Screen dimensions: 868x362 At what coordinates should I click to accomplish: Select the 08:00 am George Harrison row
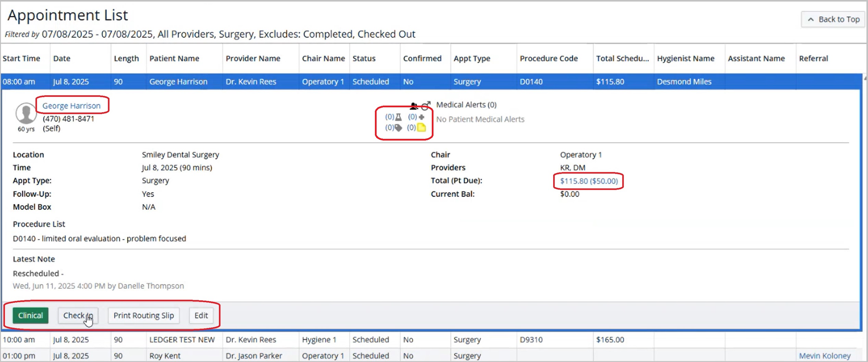431,82
